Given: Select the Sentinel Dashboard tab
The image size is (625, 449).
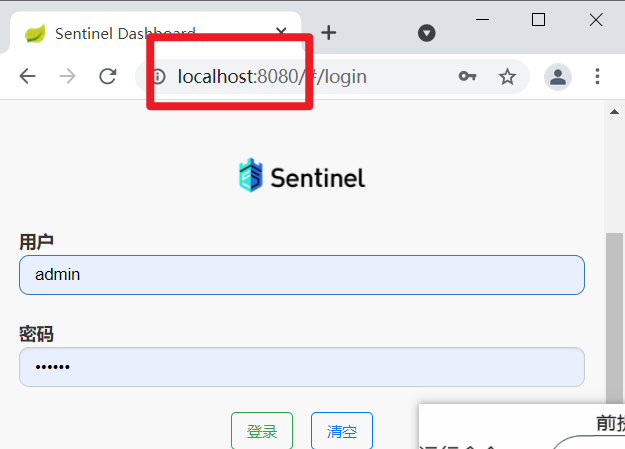Looking at the screenshot, I should click(155, 33).
